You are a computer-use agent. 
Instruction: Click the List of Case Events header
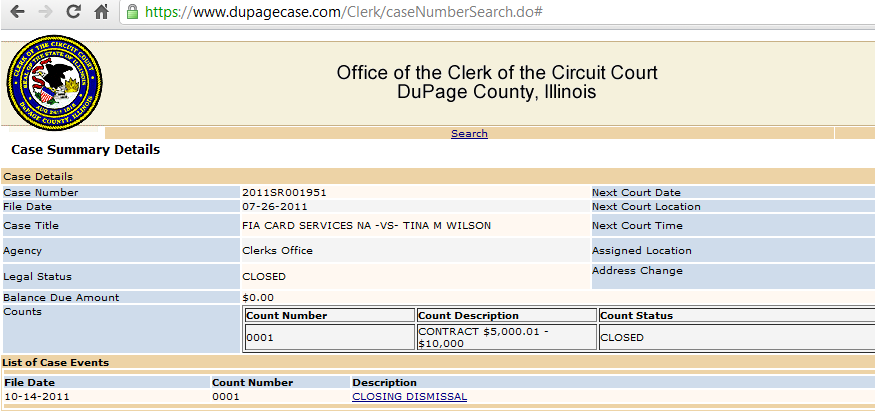coord(56,362)
